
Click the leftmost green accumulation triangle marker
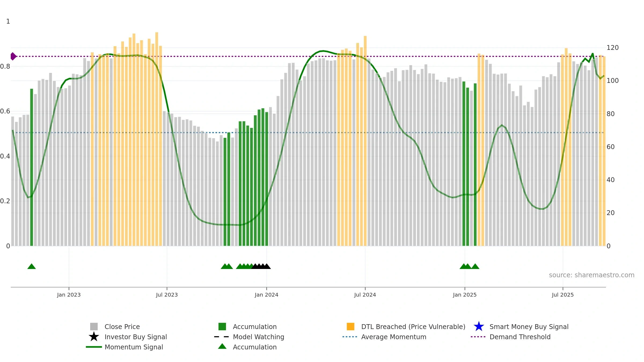tap(32, 266)
